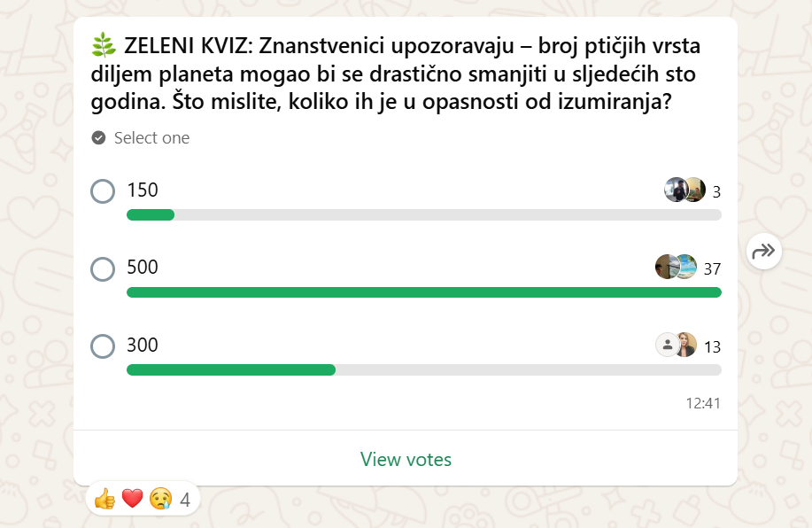The height and width of the screenshot is (528, 812).
Task: Click the red heart reaction emoji
Action: (x=132, y=499)
